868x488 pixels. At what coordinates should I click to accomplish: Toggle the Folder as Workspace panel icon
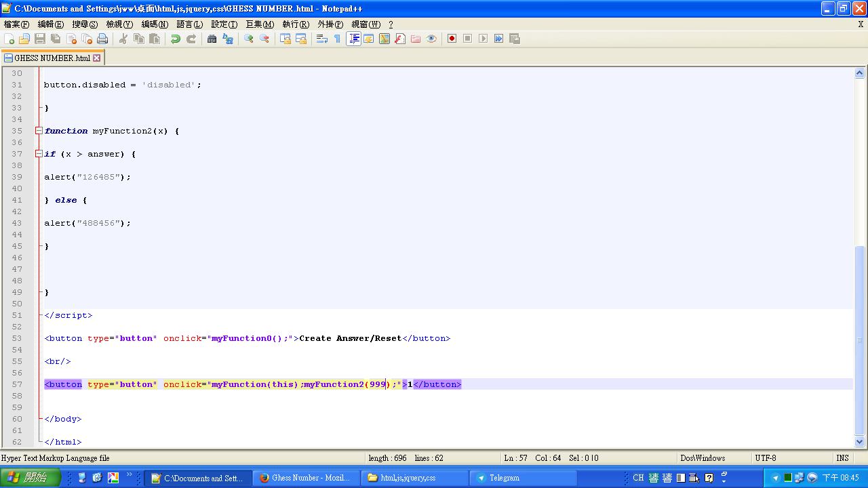(416, 39)
